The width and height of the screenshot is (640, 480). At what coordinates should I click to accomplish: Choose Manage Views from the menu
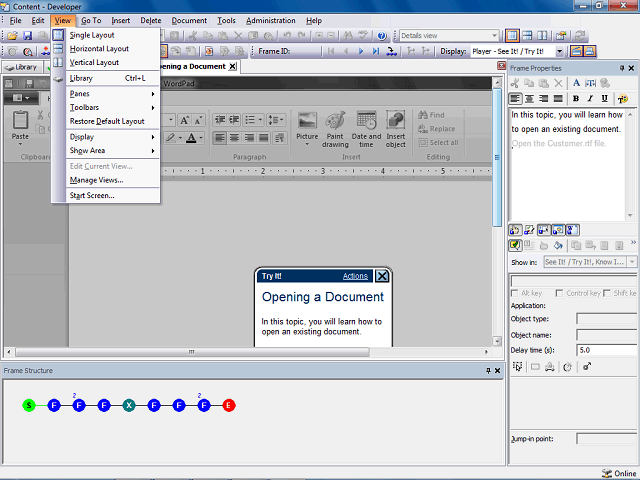coord(113,180)
